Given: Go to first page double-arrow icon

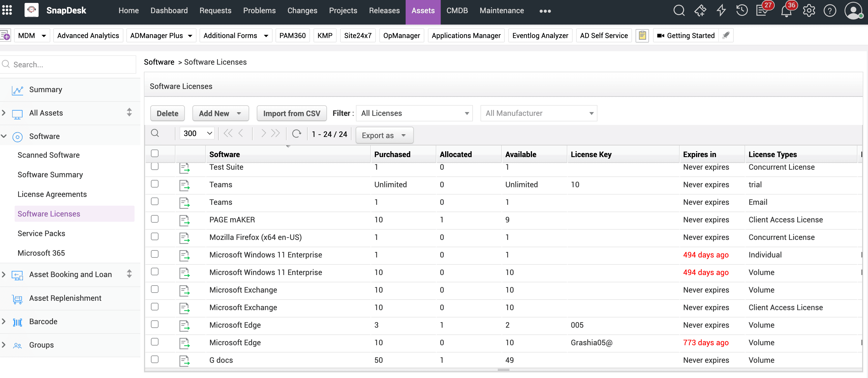Looking at the screenshot, I should tap(228, 133).
